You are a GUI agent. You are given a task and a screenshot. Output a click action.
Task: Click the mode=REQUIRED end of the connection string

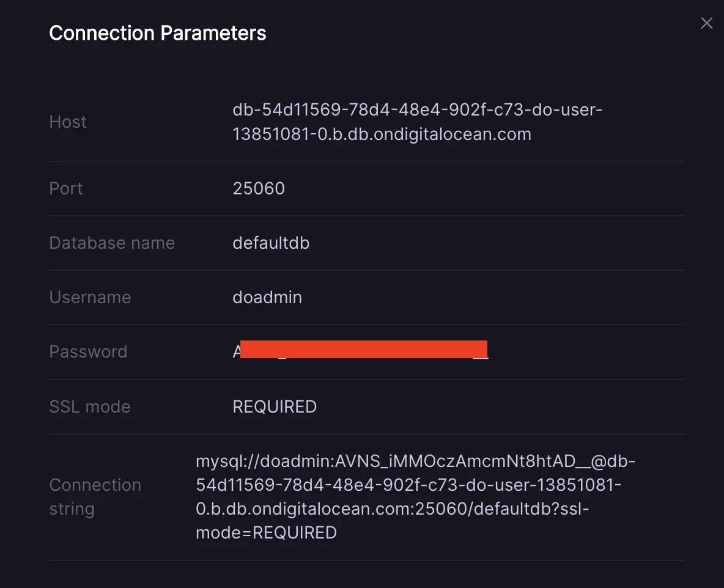[266, 532]
